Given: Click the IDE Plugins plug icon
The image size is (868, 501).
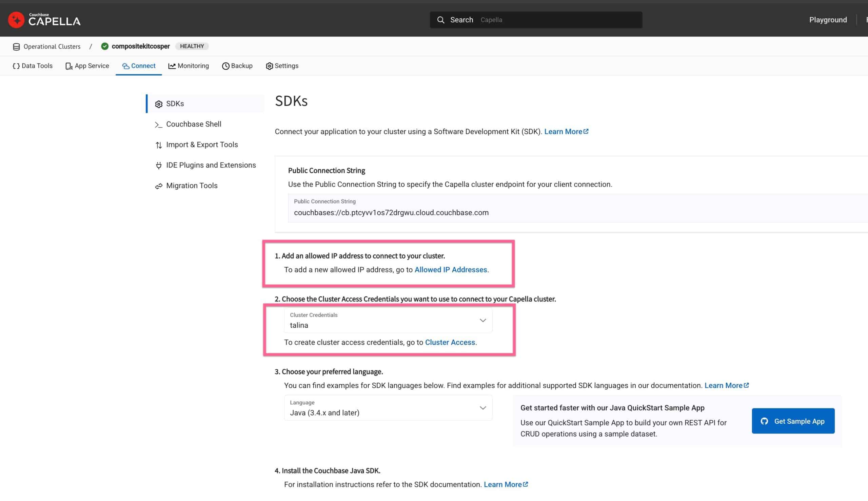Looking at the screenshot, I should [159, 166].
